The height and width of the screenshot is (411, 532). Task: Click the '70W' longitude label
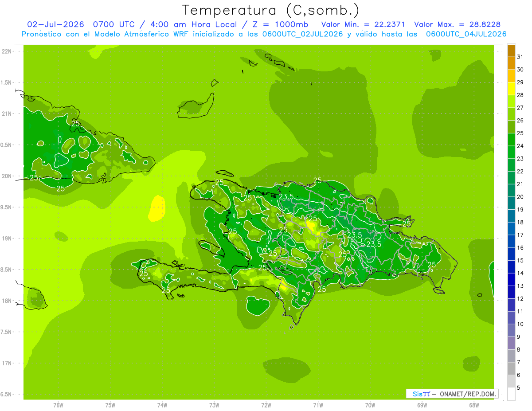point(370,405)
